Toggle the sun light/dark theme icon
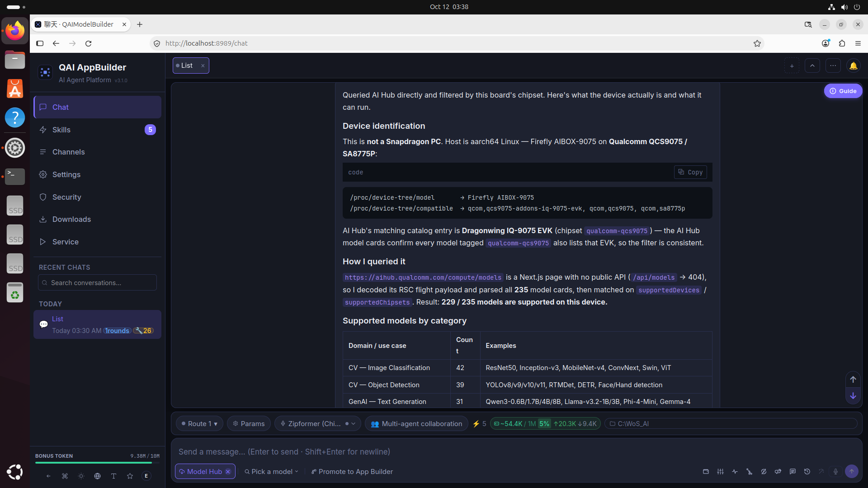Image resolution: width=868 pixels, height=488 pixels. coord(81,476)
